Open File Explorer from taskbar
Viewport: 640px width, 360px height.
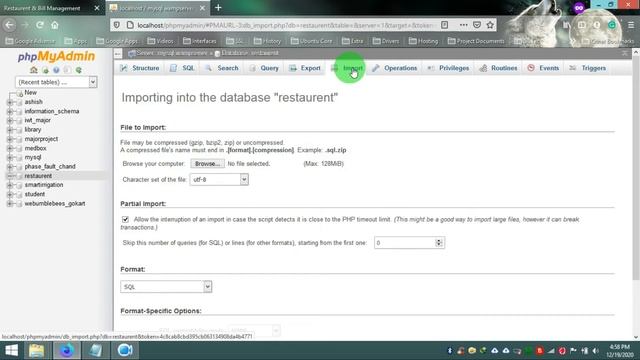click(x=36, y=350)
